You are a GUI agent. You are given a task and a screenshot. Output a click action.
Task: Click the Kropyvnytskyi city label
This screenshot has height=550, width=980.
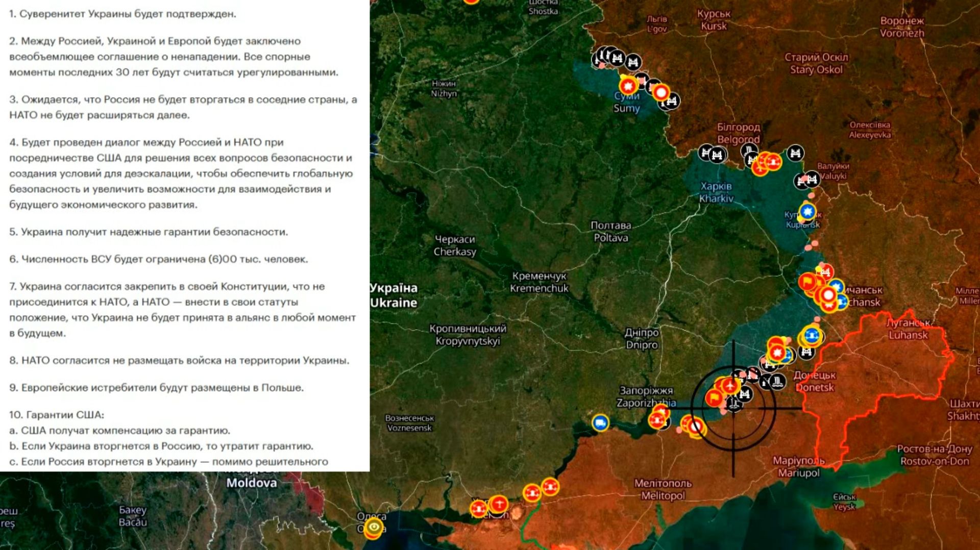[x=468, y=335]
